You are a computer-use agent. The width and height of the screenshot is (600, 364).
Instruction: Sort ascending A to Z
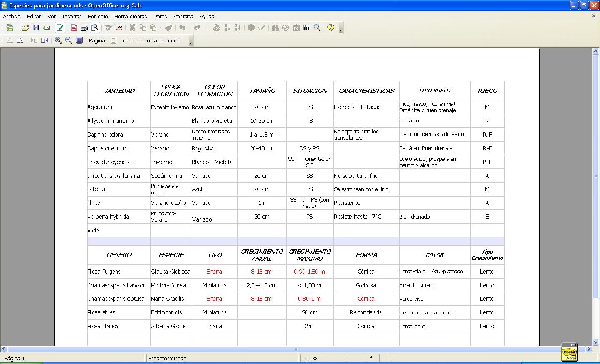[x=227, y=28]
